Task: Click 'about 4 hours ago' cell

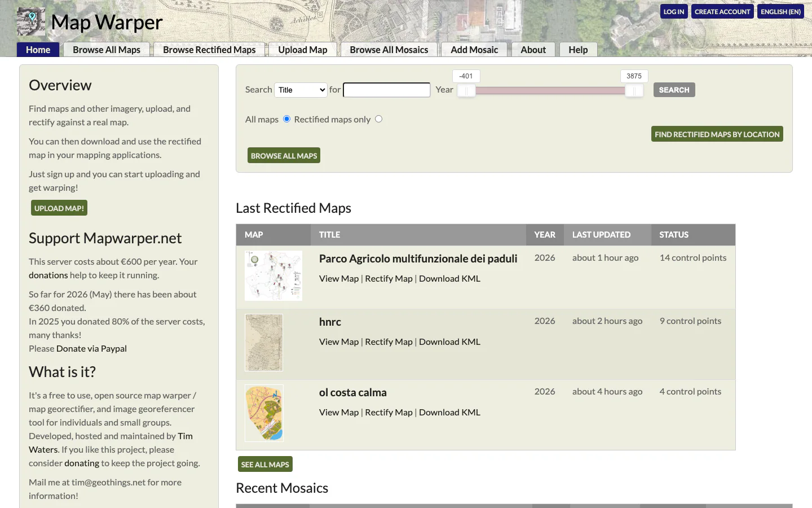Action: [x=607, y=391]
